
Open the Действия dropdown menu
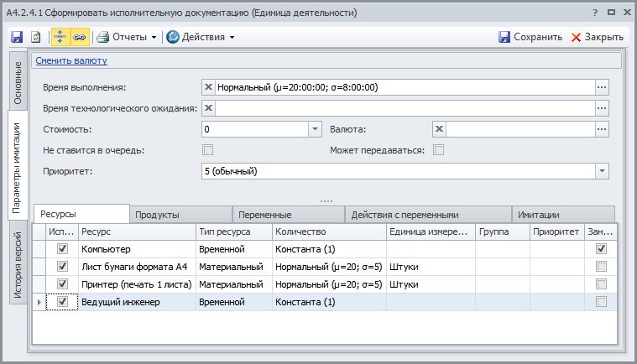pos(201,37)
